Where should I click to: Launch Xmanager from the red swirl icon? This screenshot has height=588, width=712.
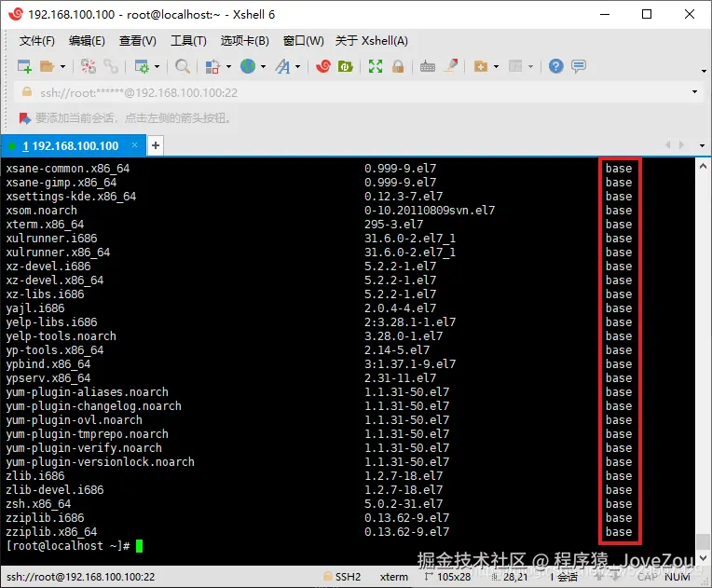[323, 66]
